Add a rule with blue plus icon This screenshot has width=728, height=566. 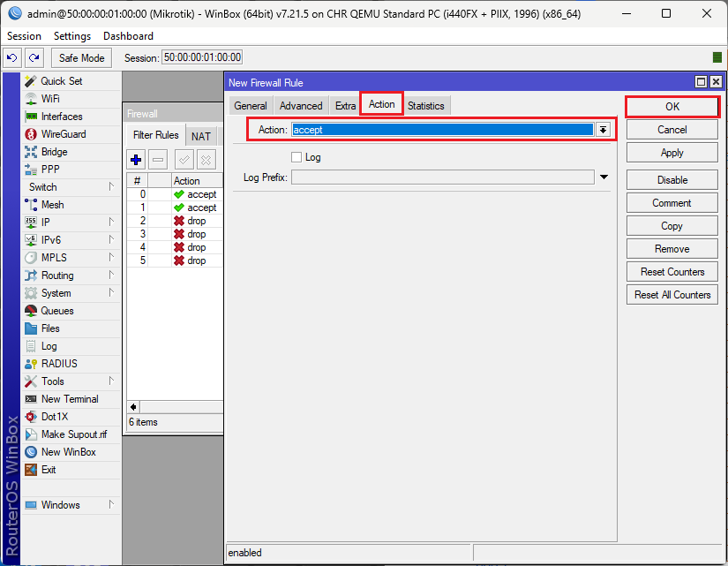[136, 160]
